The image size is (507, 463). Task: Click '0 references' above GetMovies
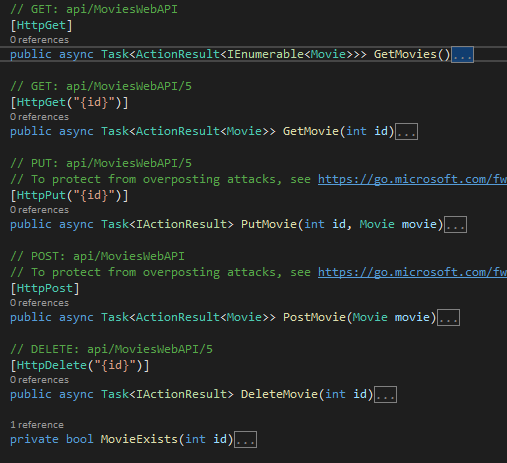tap(39, 40)
